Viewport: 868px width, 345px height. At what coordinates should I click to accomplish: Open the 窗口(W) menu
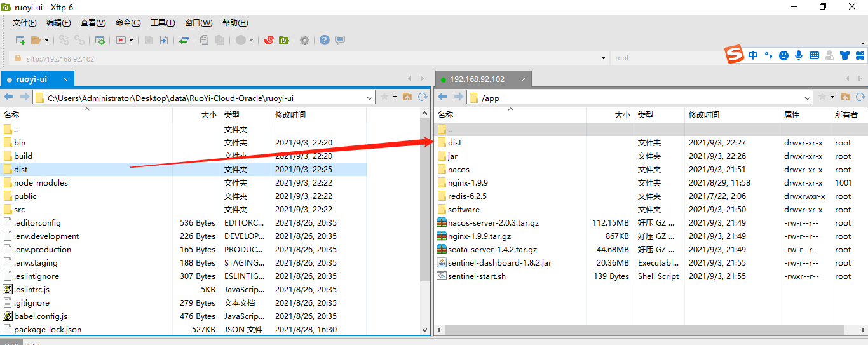[x=198, y=23]
